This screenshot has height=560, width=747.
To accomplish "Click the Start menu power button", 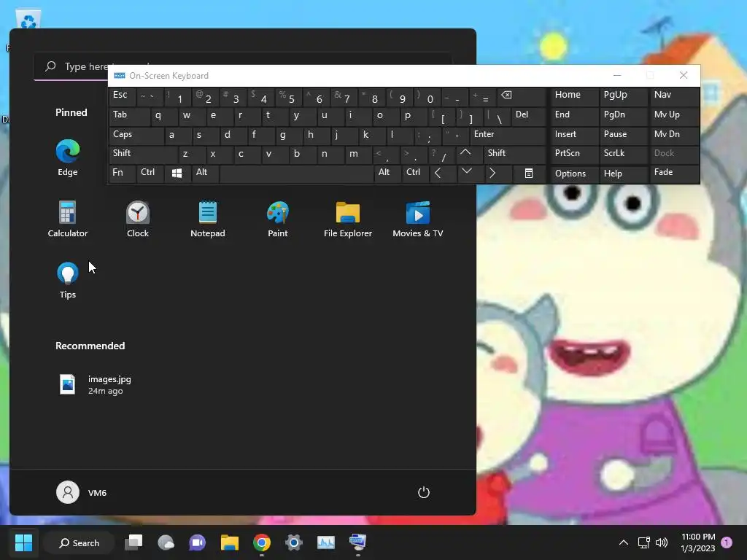I will click(x=424, y=492).
